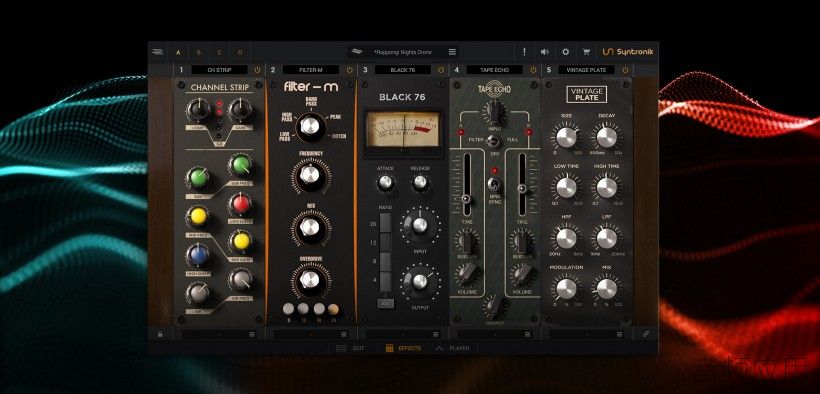Select part A button
Screen dimensions: 820x394
pyautogui.click(x=178, y=52)
